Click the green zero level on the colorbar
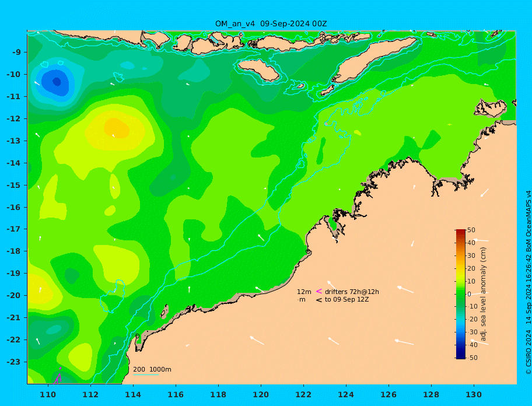Screen dimensions: 532x406 pyautogui.click(x=460, y=294)
